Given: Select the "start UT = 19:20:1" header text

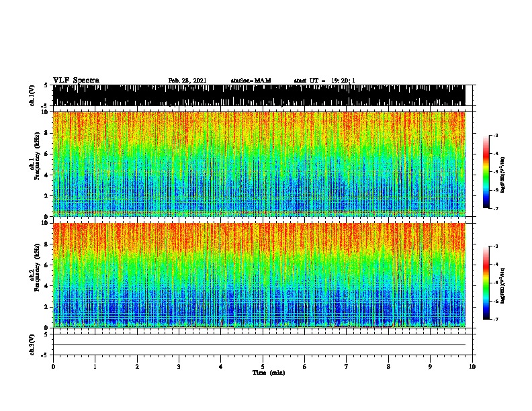Looking at the screenshot, I should click(x=324, y=81).
